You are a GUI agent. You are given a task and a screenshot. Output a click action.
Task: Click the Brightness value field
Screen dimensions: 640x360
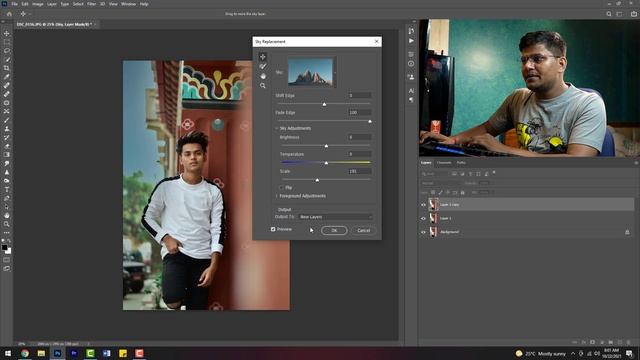(360, 137)
